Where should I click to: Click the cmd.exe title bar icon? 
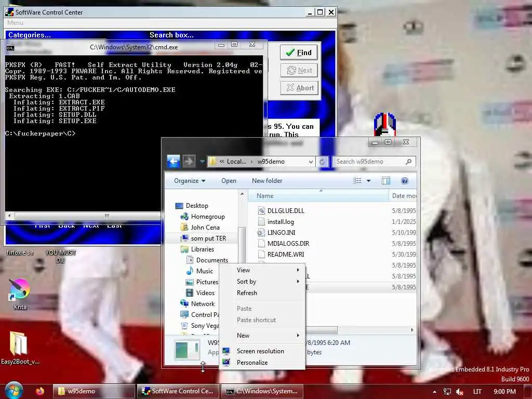coord(10,47)
